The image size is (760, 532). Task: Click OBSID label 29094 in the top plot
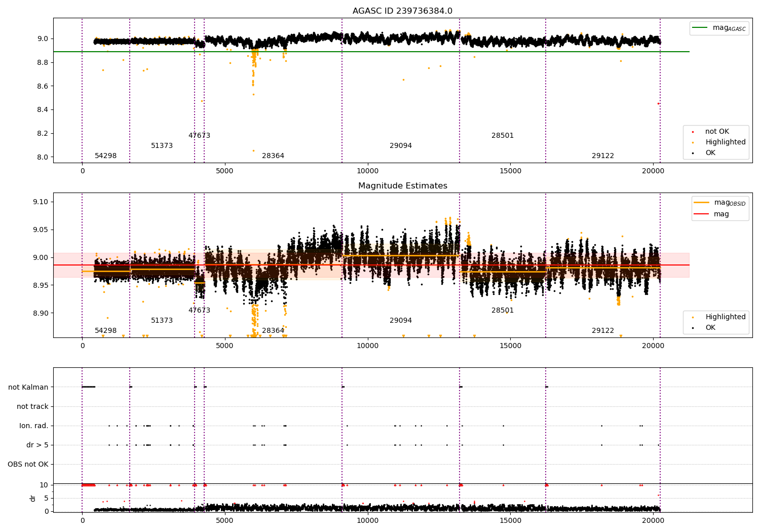401,146
